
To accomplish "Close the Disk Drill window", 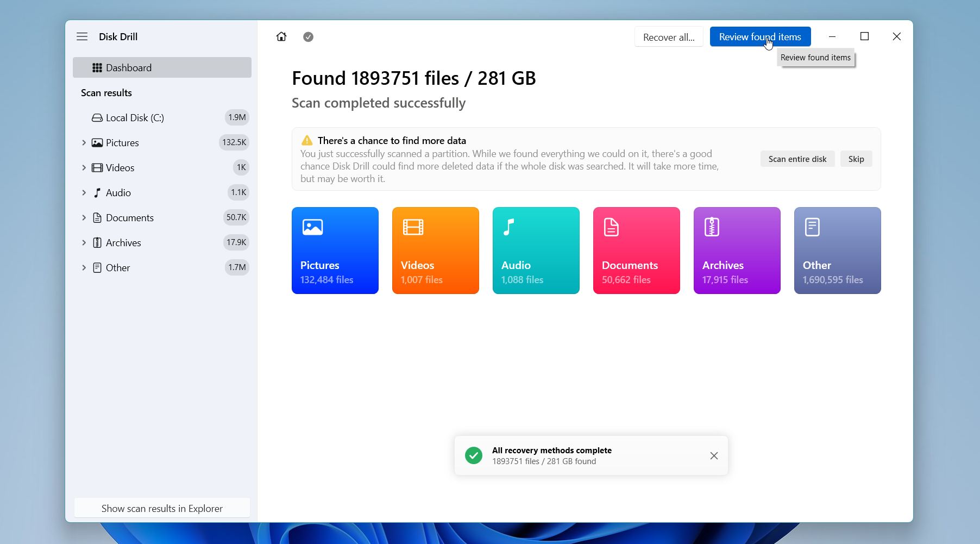I will pyautogui.click(x=897, y=36).
